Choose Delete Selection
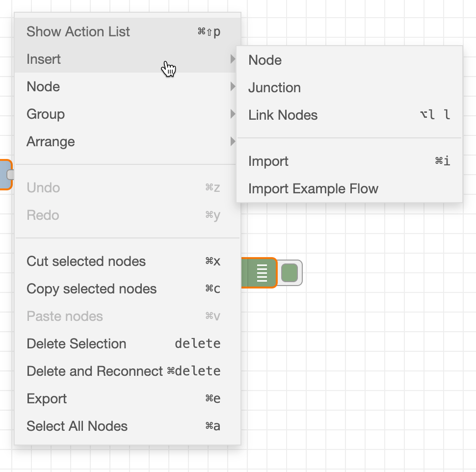The width and height of the screenshot is (476, 472). [x=128, y=344]
